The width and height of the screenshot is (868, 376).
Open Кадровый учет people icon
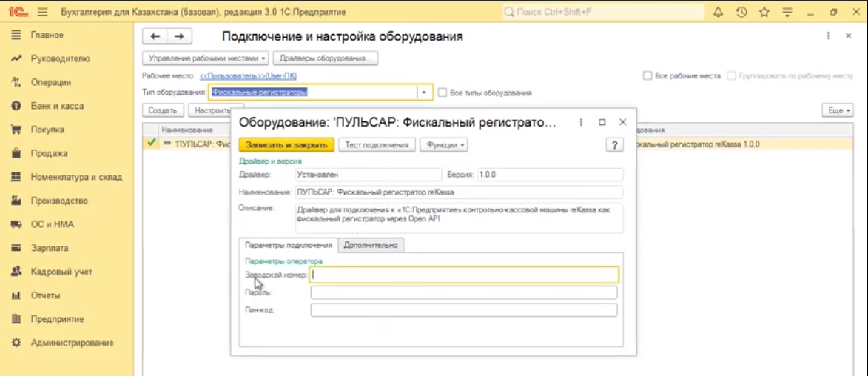[16, 272]
